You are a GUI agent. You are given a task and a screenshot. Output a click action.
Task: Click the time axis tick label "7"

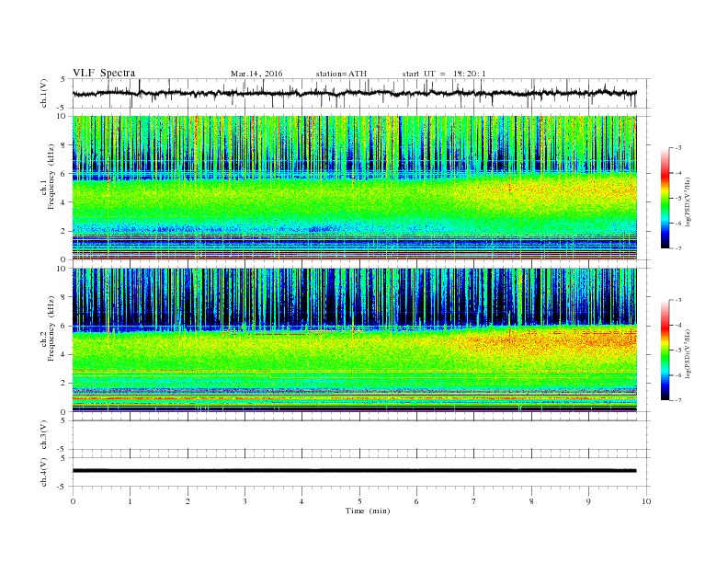474,501
